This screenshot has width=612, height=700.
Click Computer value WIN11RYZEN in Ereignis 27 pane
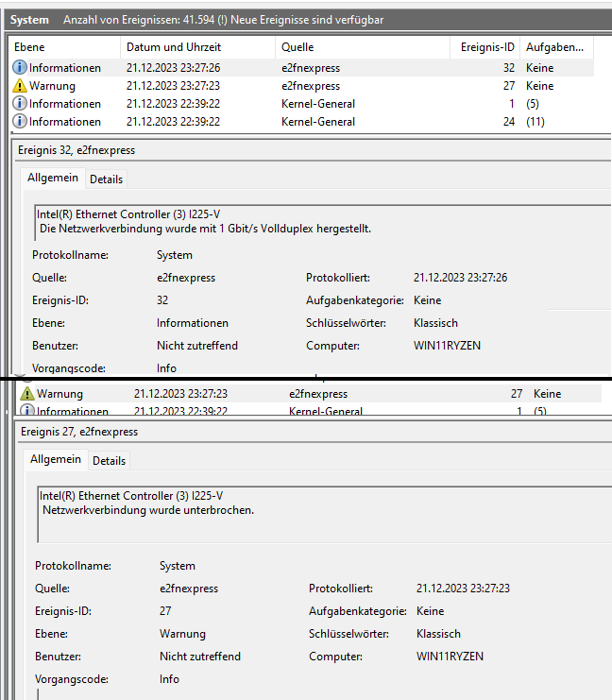coord(450,657)
